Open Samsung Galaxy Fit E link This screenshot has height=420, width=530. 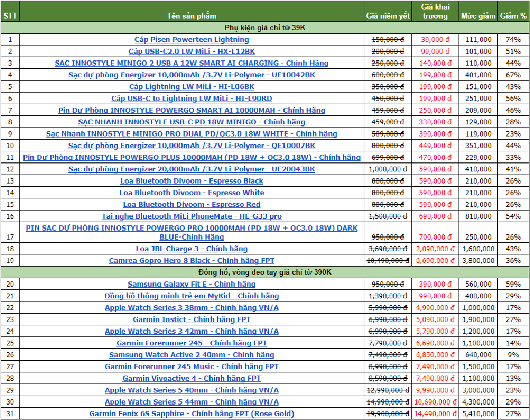tap(192, 284)
